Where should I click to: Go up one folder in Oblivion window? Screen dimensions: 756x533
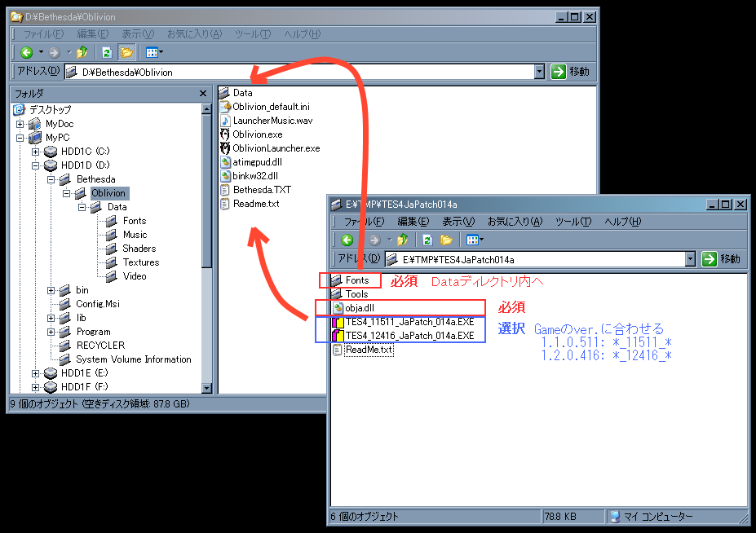(82, 52)
